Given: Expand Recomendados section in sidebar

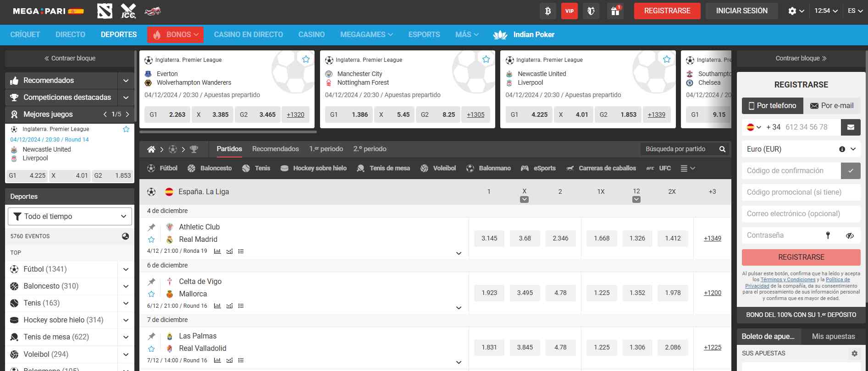Looking at the screenshot, I should coord(126,81).
